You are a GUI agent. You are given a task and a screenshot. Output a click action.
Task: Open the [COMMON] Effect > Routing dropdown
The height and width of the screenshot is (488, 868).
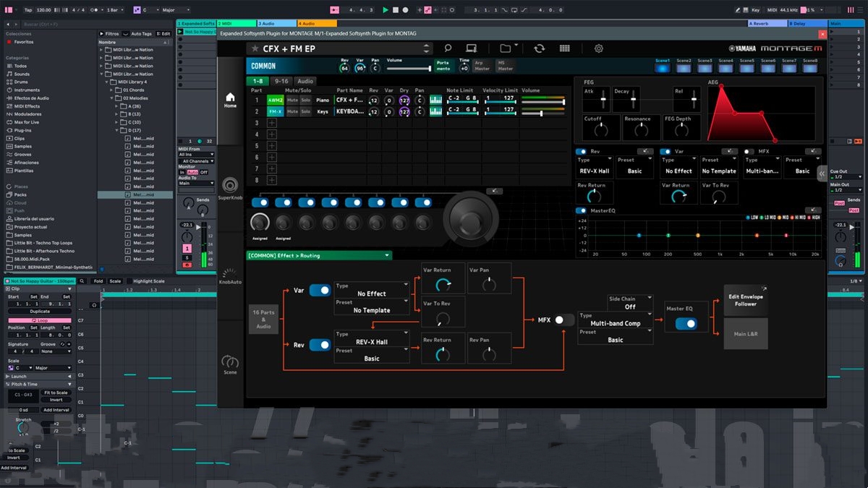tap(318, 255)
